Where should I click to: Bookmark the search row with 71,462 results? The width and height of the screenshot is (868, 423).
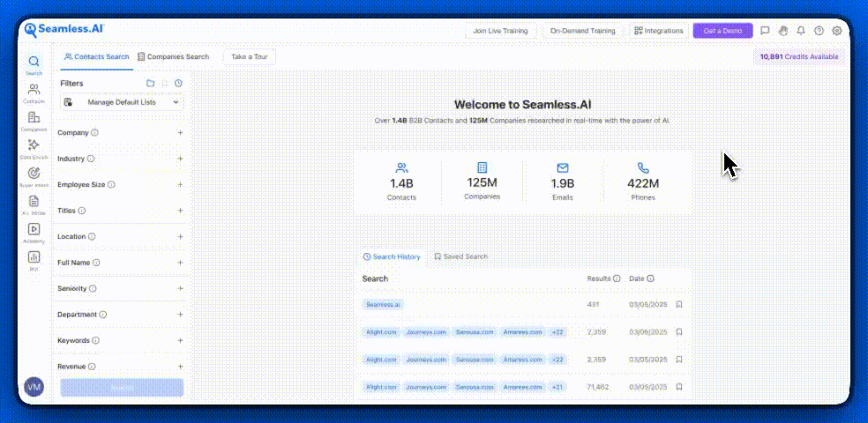[x=679, y=387]
